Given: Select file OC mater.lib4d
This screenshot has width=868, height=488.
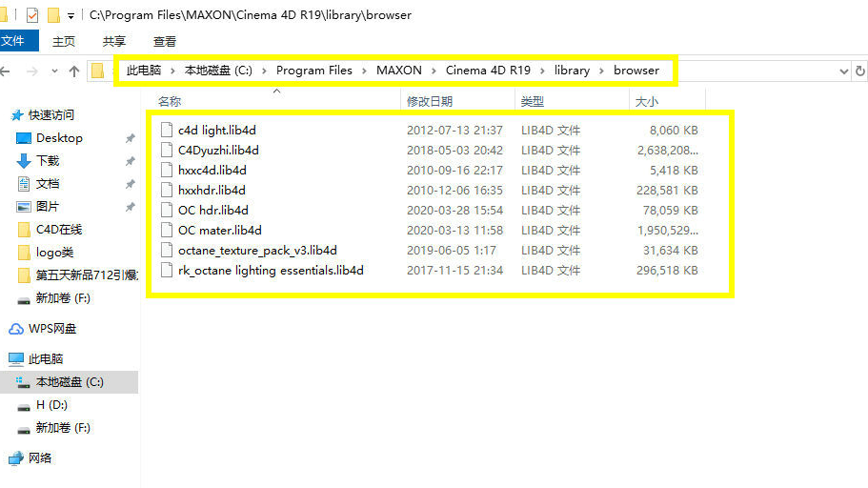Looking at the screenshot, I should [220, 231].
